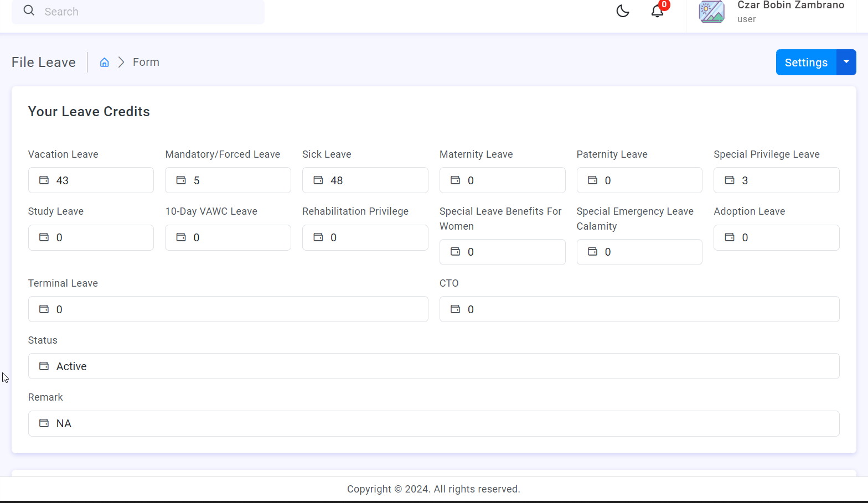Click the CTO credit field

click(639, 309)
